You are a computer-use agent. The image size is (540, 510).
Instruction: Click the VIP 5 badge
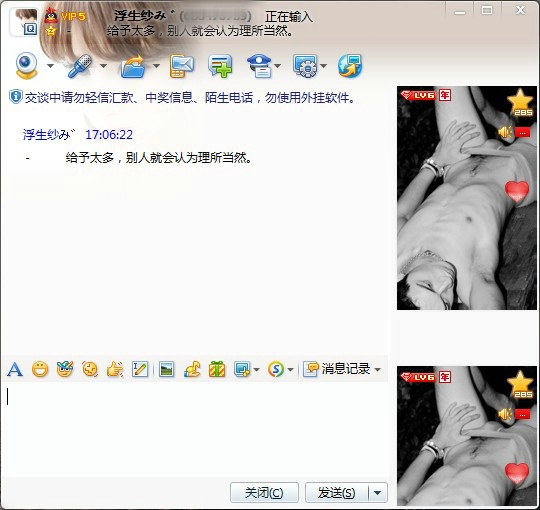tap(73, 16)
